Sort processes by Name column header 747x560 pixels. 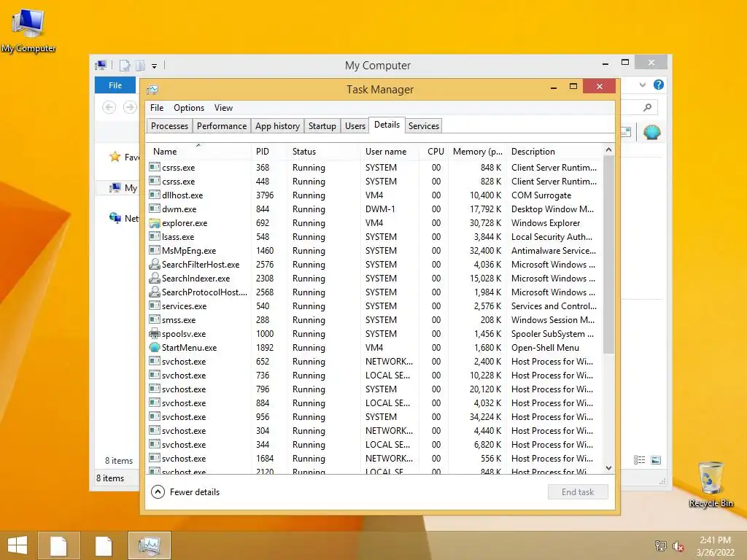(x=198, y=152)
